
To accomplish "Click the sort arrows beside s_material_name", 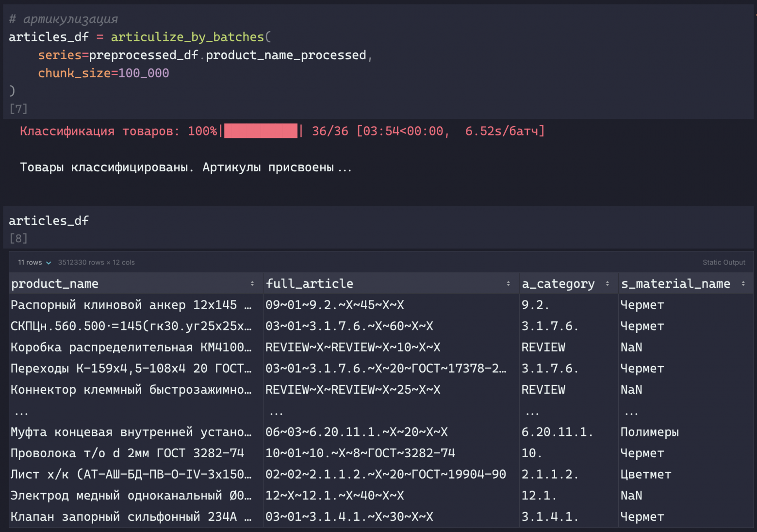I will coord(743,283).
